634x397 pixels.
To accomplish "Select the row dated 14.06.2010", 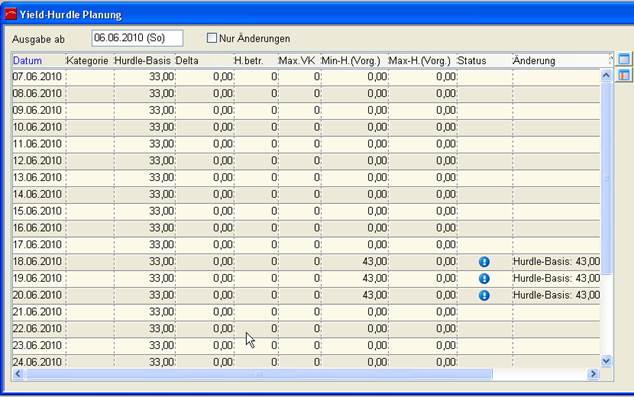I will (306, 194).
